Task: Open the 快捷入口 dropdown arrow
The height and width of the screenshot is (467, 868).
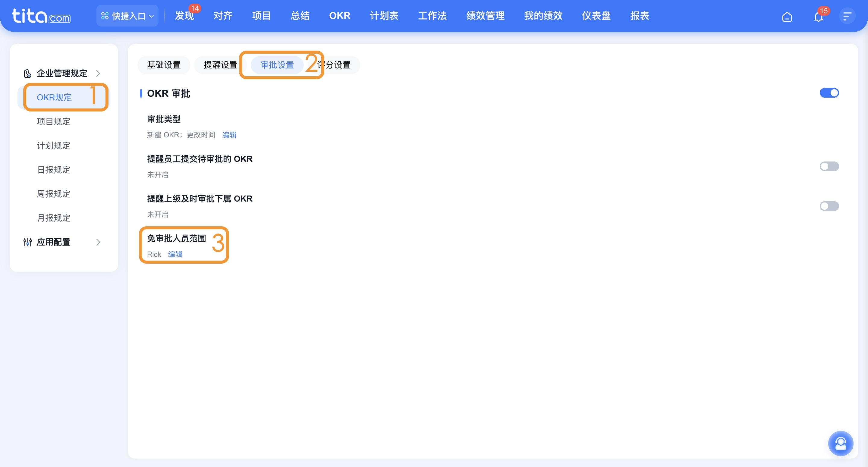Action: click(x=152, y=16)
